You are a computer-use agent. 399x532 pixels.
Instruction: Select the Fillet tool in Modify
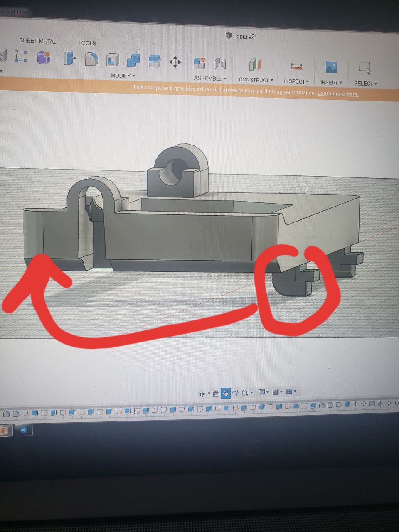click(x=91, y=59)
